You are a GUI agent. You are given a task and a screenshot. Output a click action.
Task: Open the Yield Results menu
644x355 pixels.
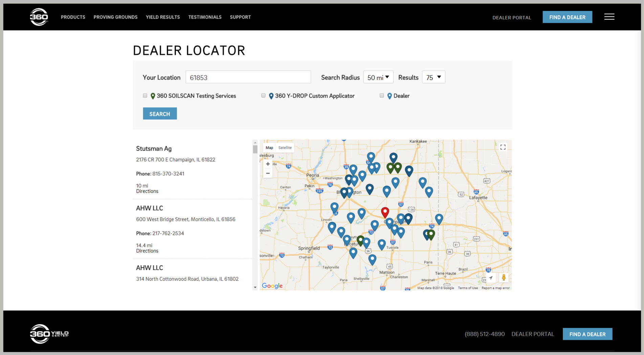[163, 17]
